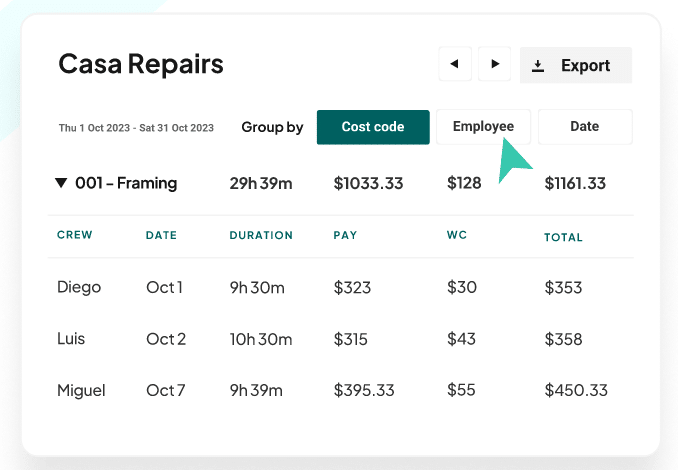
Task: Sort by the DATE column header
Action: click(x=161, y=236)
